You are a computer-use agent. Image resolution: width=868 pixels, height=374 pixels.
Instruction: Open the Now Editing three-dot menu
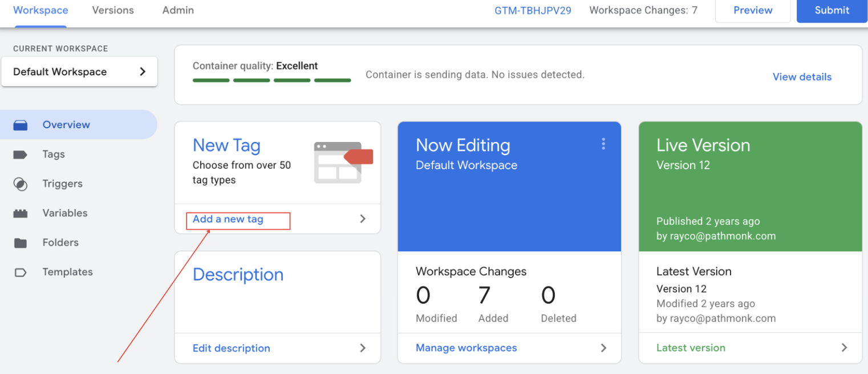603,144
